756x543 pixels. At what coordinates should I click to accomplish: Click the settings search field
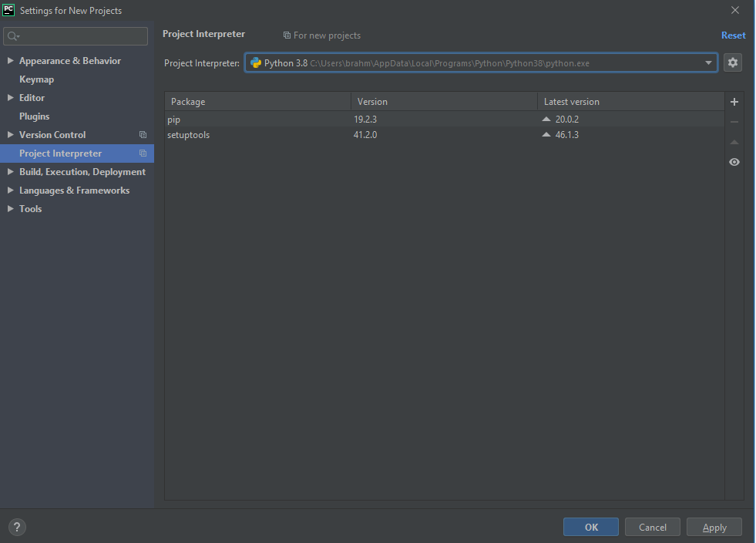coord(75,35)
